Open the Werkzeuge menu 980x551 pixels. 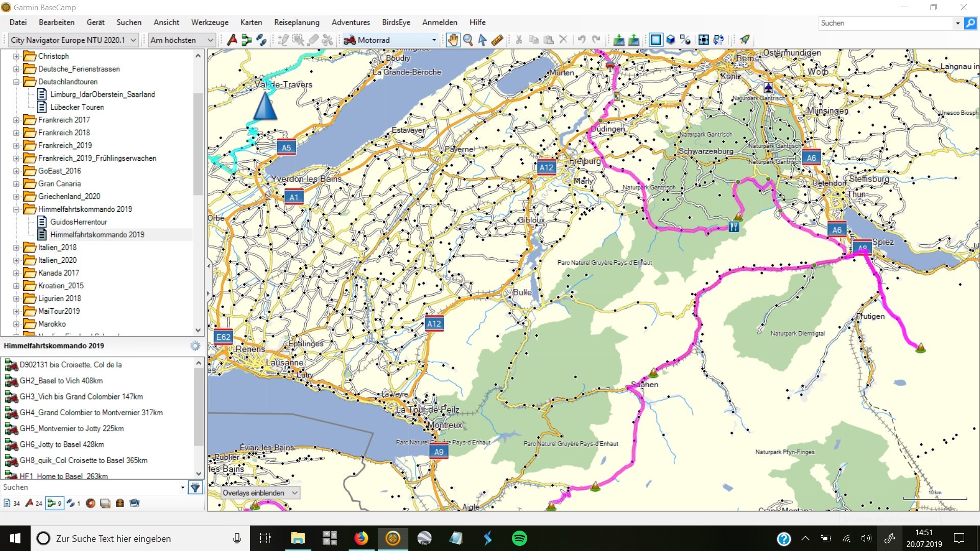coord(210,22)
